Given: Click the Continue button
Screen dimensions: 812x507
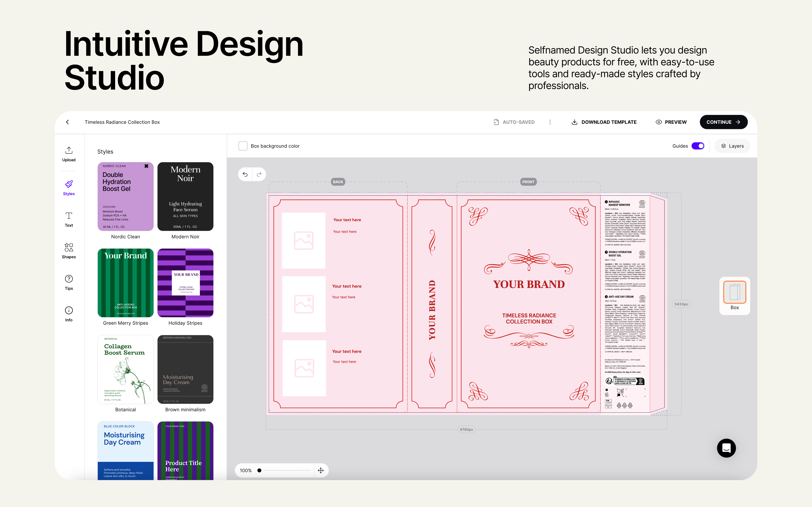Looking at the screenshot, I should (723, 122).
